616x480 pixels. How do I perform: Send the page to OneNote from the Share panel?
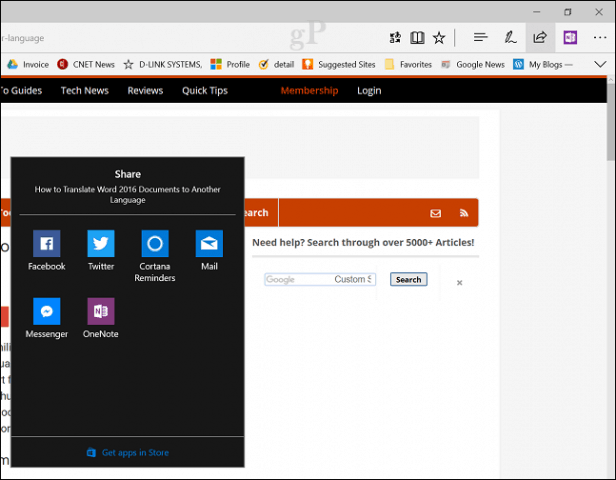click(x=101, y=318)
